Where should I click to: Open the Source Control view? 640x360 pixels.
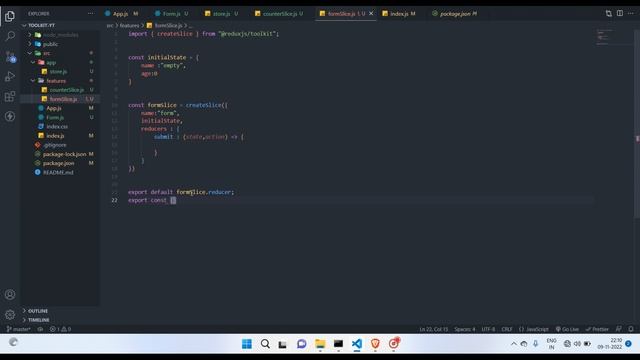point(10,56)
